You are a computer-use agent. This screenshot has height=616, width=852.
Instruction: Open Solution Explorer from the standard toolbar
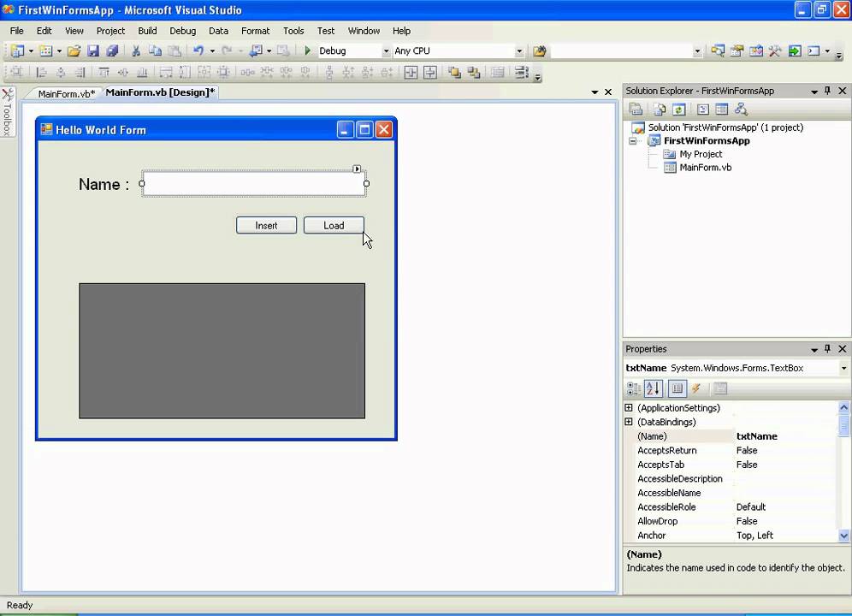pos(718,51)
